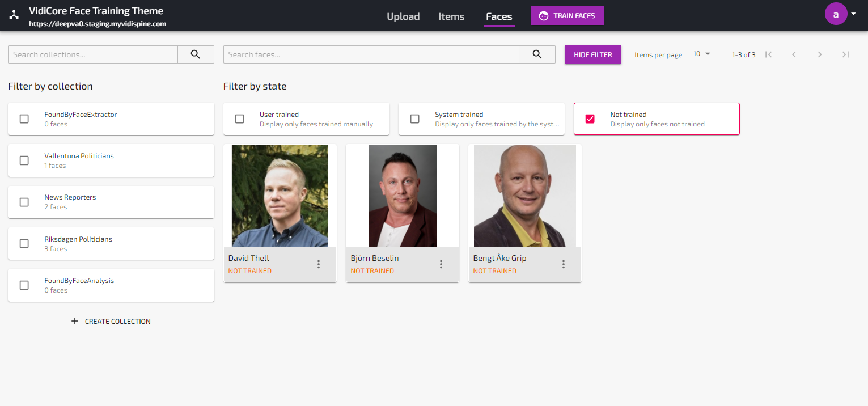Switch to the Items tab
This screenshot has width=868, height=406.
(x=451, y=16)
